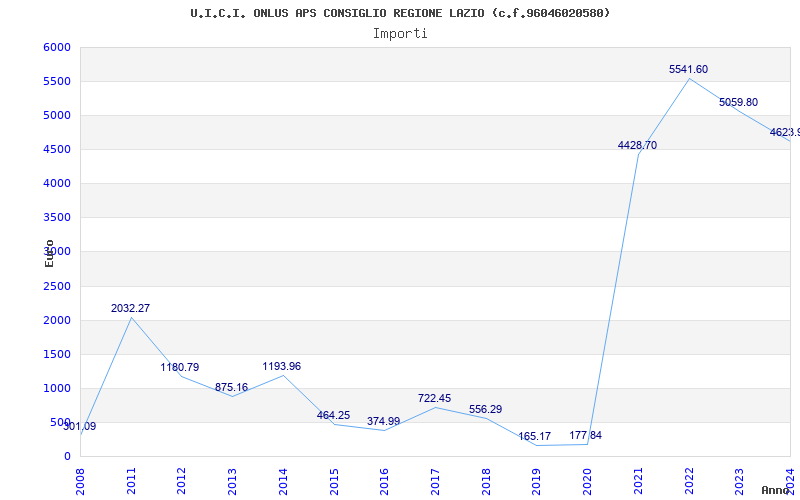Image resolution: width=800 pixels, height=500 pixels.
Task: Click the 4428.70 data label
Action: click(x=637, y=145)
